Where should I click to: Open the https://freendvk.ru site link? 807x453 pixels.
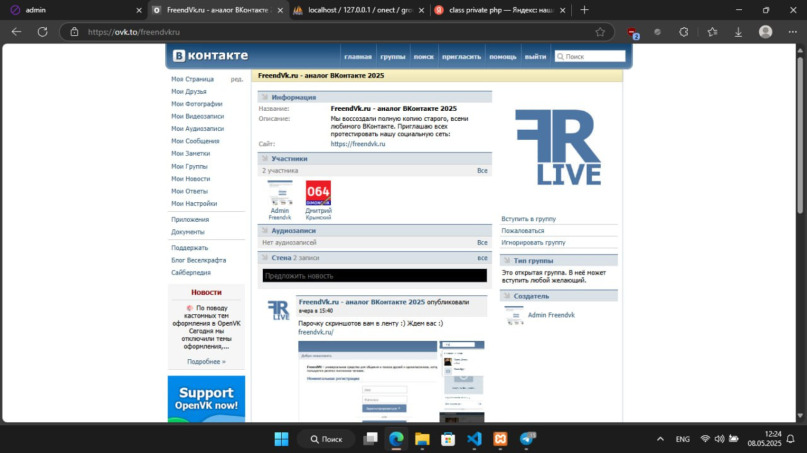click(x=358, y=144)
